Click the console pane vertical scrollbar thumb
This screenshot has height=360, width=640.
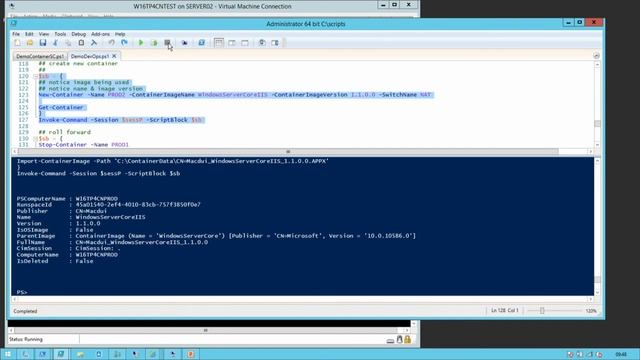coord(597,280)
